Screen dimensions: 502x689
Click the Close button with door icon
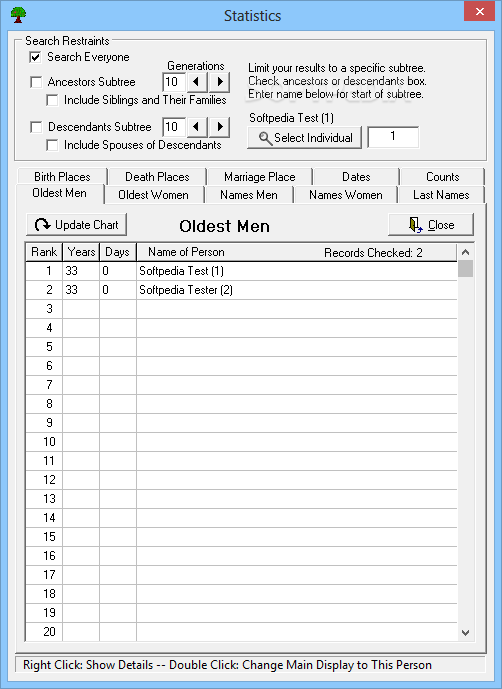point(431,225)
